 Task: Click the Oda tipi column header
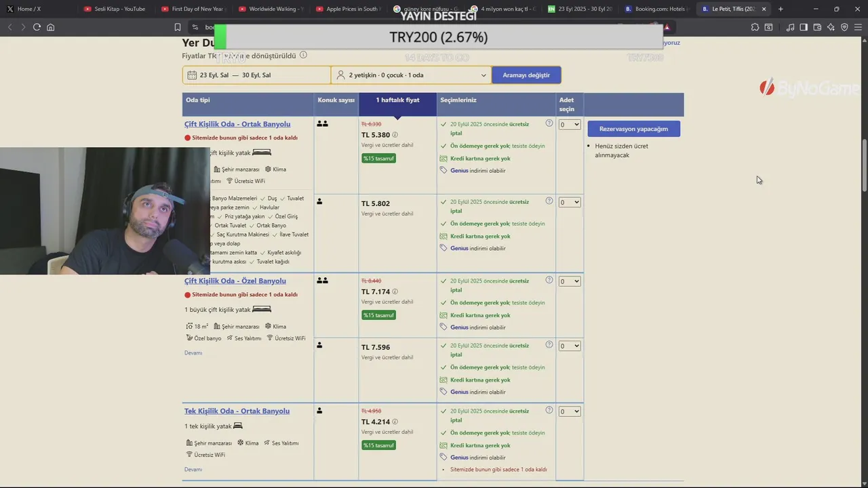pos(248,104)
